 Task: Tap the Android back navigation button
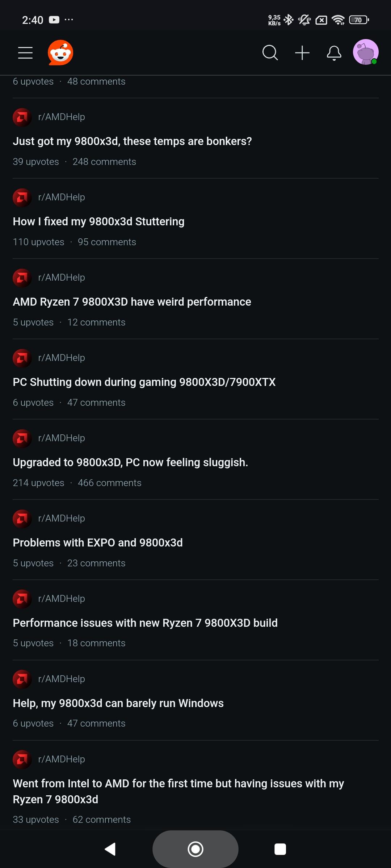pos(110,849)
